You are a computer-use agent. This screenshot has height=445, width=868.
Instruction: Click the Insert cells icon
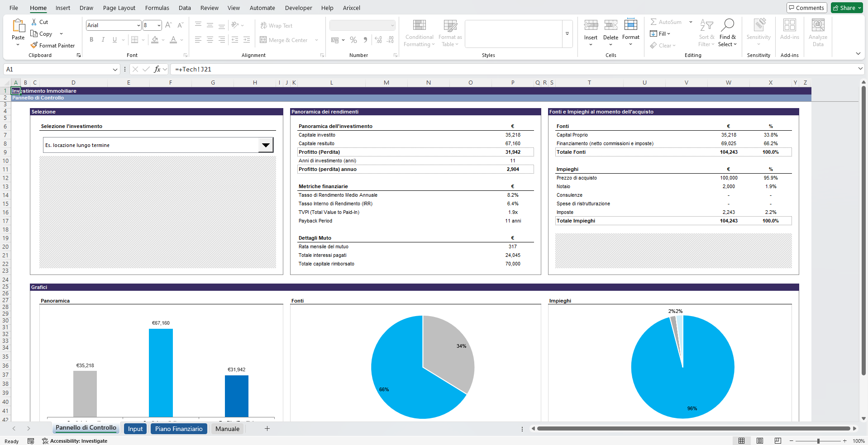click(591, 25)
